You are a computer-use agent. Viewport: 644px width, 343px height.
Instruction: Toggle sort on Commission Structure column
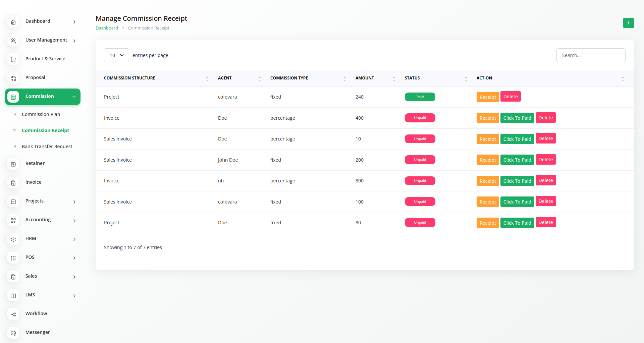(x=207, y=78)
